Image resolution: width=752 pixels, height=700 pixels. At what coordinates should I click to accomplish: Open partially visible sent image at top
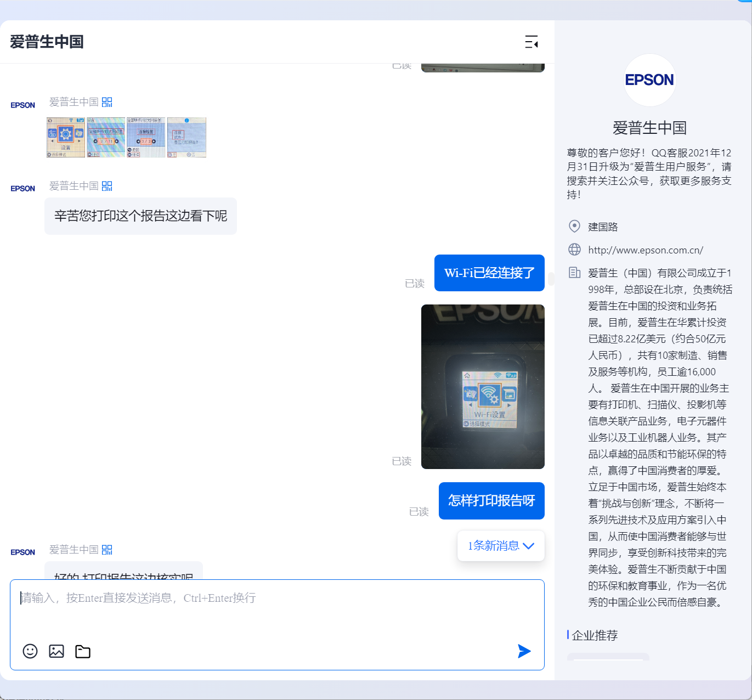[483, 67]
